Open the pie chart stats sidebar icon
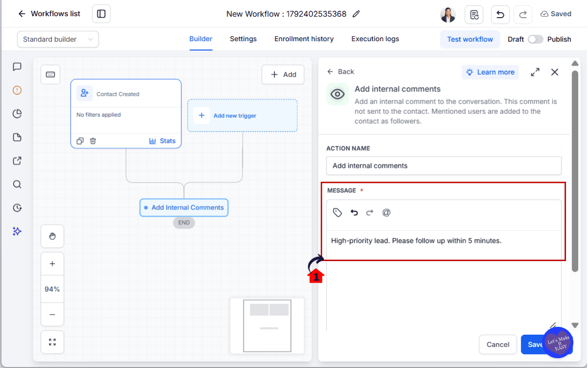Screen dimensions: 588x368 pos(17,114)
